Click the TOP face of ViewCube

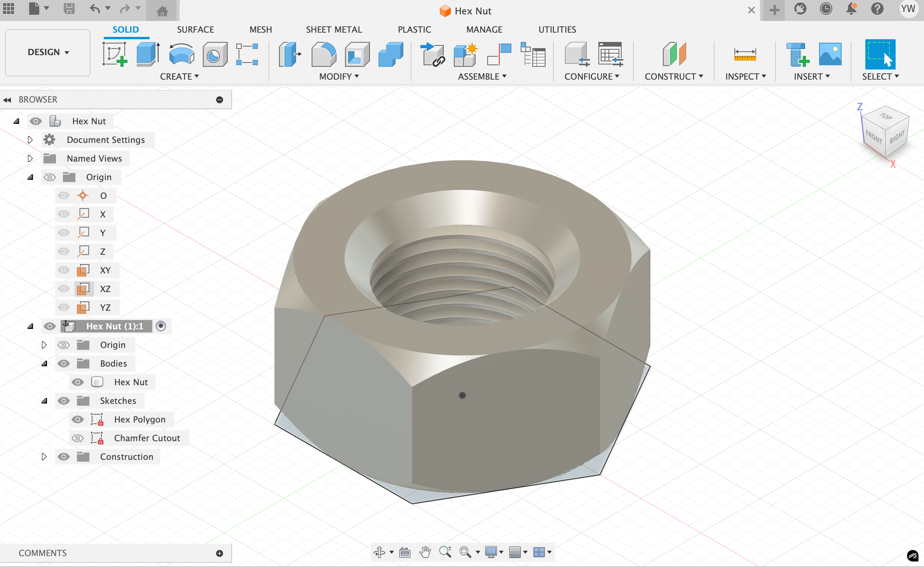tap(886, 117)
